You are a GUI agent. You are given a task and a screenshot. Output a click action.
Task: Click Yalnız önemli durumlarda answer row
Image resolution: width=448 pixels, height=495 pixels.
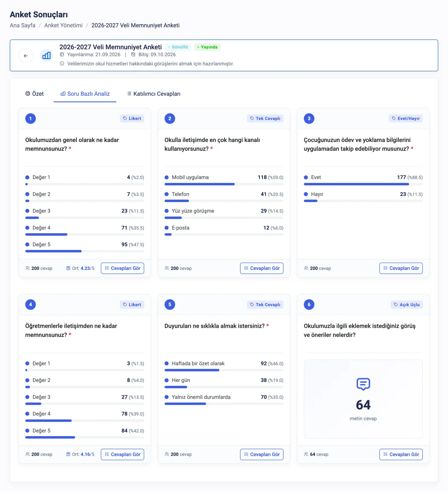coord(224,400)
